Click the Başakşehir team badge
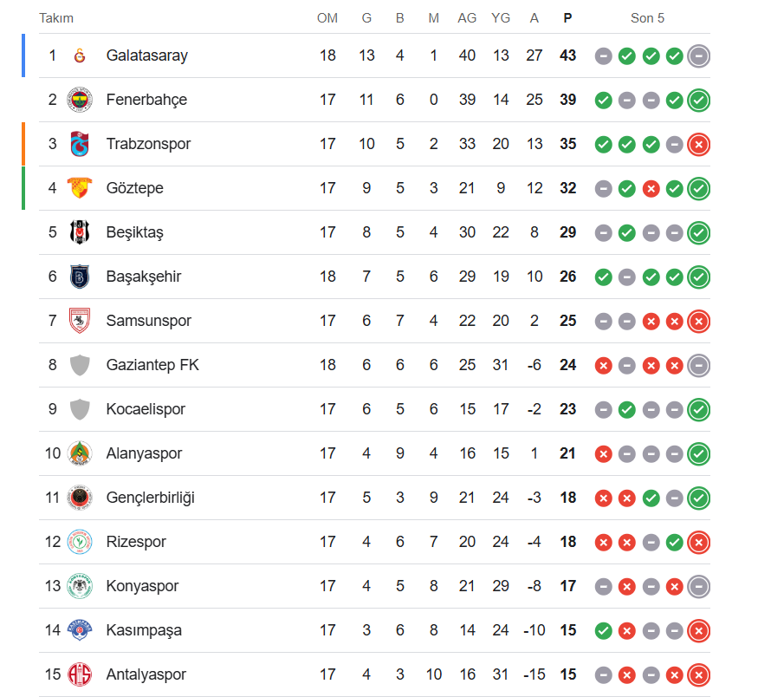This screenshot has height=697, width=784. pos(80,277)
